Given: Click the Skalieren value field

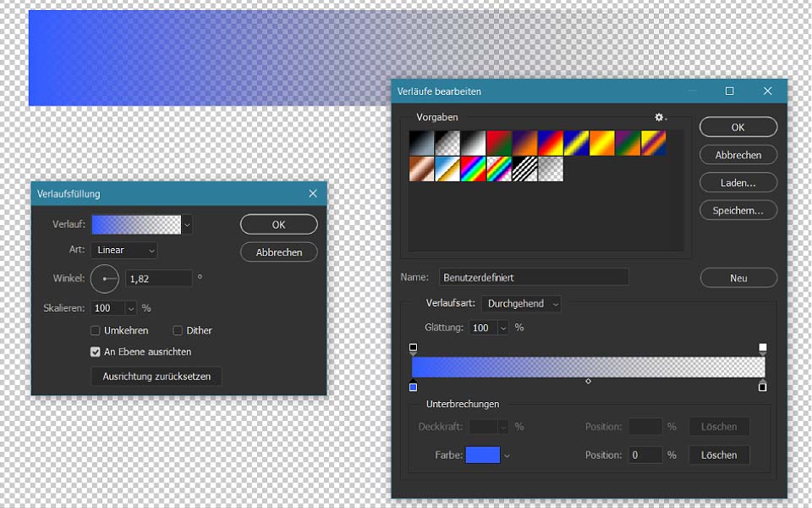Looking at the screenshot, I should click(x=107, y=308).
